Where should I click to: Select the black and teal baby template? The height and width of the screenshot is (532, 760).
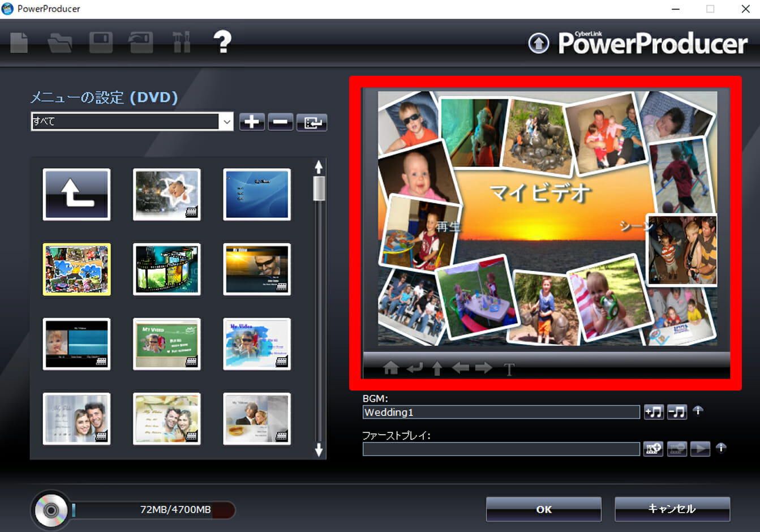(76, 344)
